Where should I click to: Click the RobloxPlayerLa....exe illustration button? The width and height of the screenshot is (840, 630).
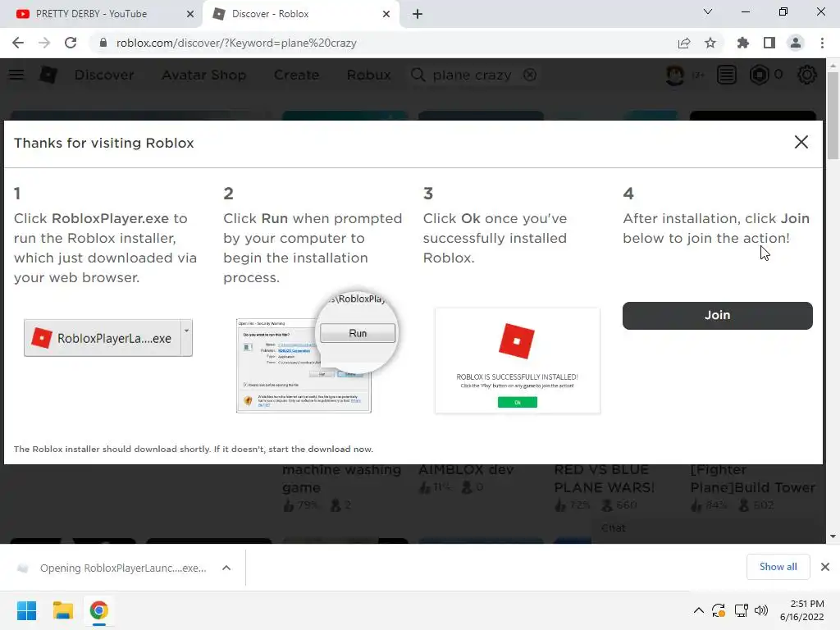coord(102,338)
